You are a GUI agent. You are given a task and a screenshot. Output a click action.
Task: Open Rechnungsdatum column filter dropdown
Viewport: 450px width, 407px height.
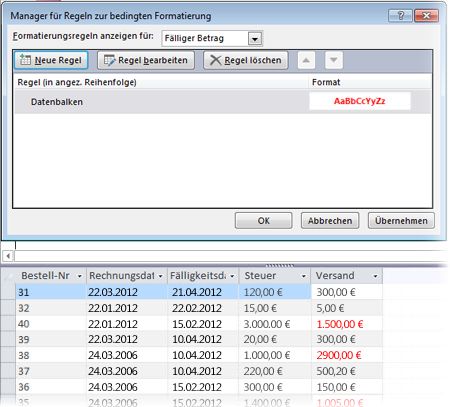click(161, 276)
